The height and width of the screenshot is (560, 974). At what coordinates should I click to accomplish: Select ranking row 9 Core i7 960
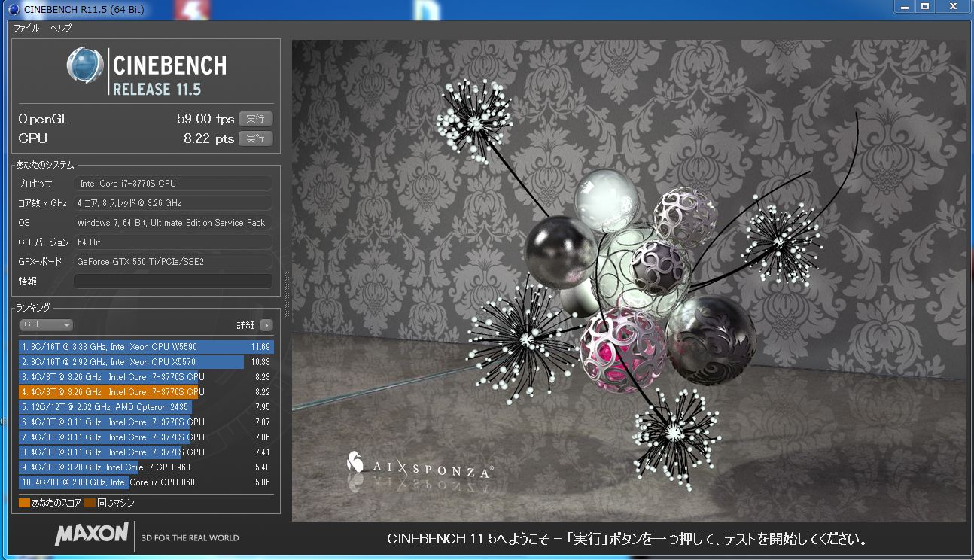pyautogui.click(x=146, y=467)
